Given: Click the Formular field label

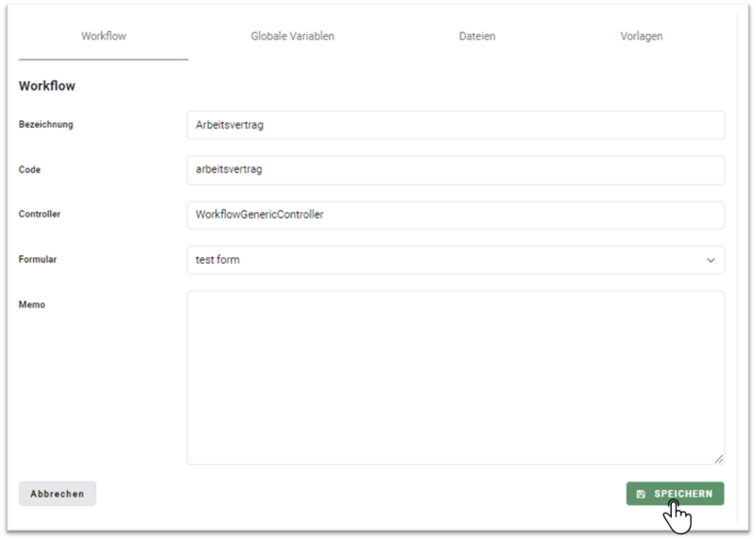Looking at the screenshot, I should coord(38,260).
